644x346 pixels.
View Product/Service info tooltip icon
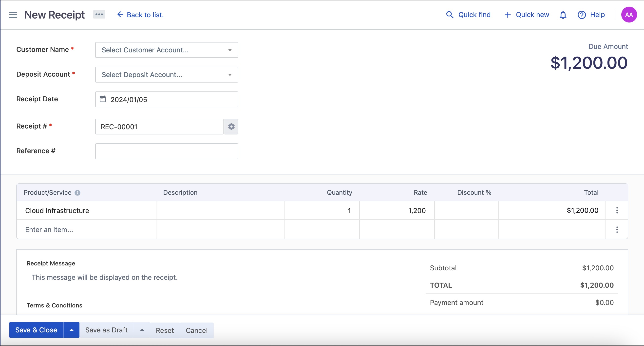[78, 193]
